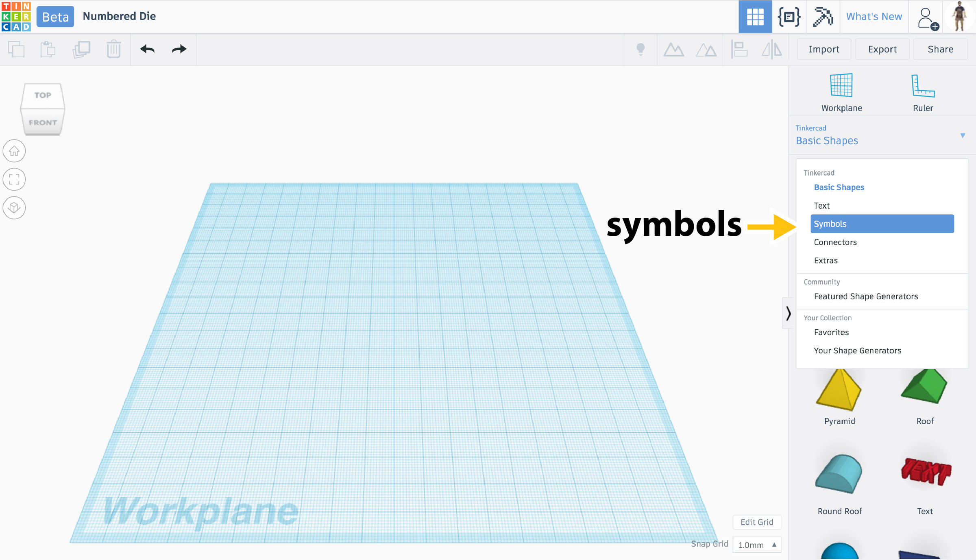Click the Redo arrow icon
976x560 pixels.
tap(179, 49)
